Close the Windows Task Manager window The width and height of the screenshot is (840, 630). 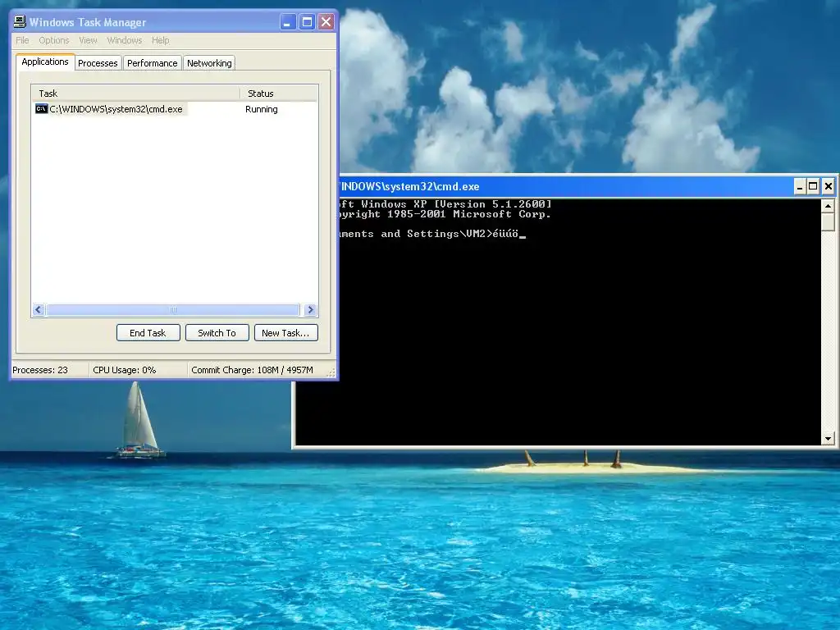pos(326,22)
